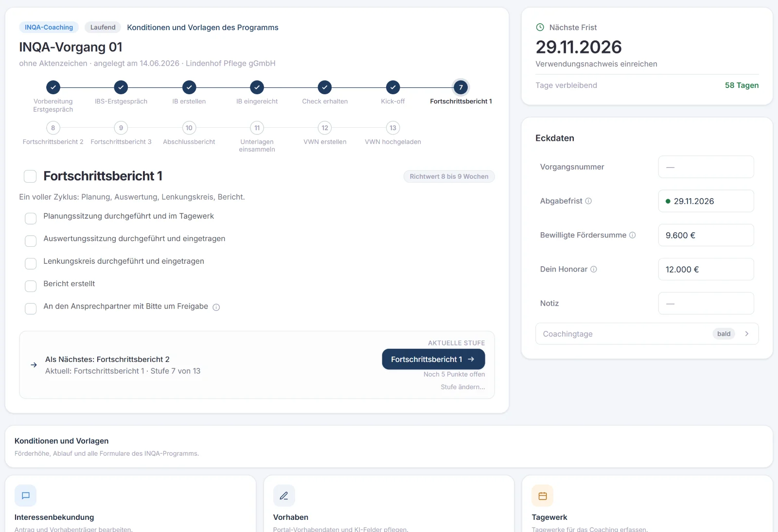The image size is (778, 532).
Task: Click the Interessenbekundung chat icon
Action: point(26,496)
